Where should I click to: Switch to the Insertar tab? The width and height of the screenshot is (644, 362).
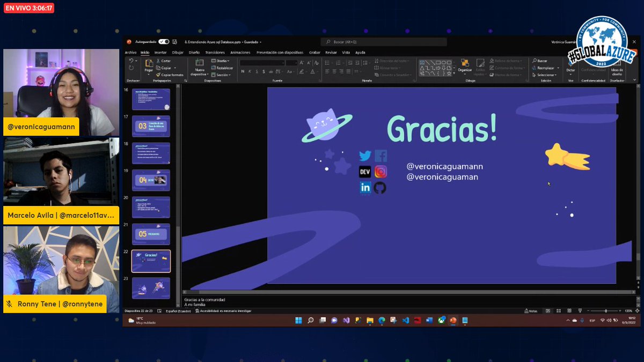click(160, 53)
